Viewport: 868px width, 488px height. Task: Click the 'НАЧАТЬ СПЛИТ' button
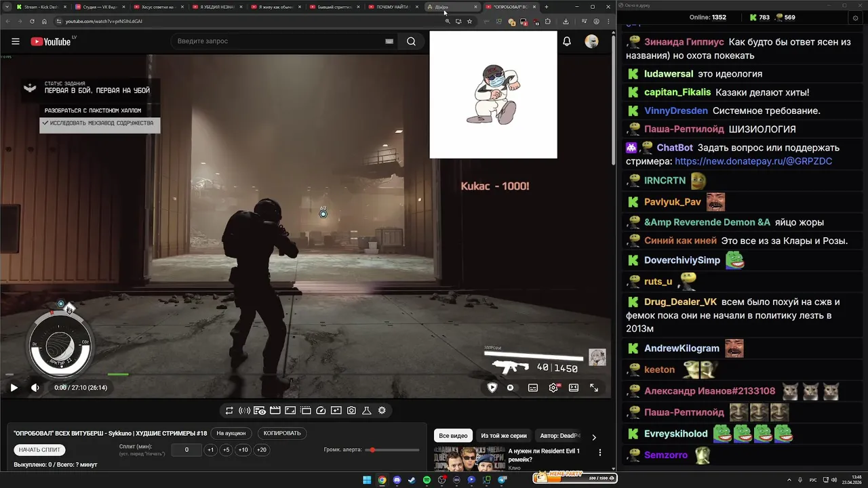pyautogui.click(x=39, y=449)
